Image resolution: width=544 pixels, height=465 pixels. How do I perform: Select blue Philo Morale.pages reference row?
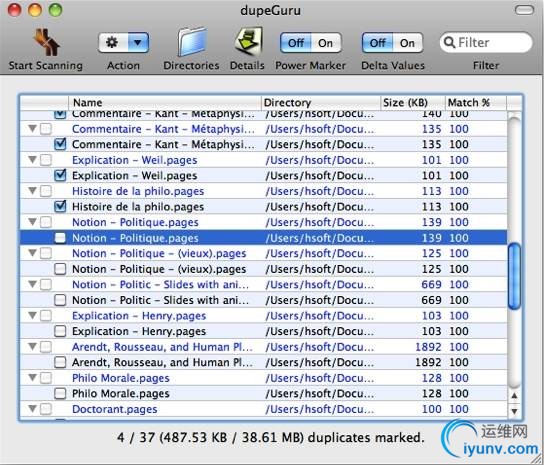click(263, 378)
